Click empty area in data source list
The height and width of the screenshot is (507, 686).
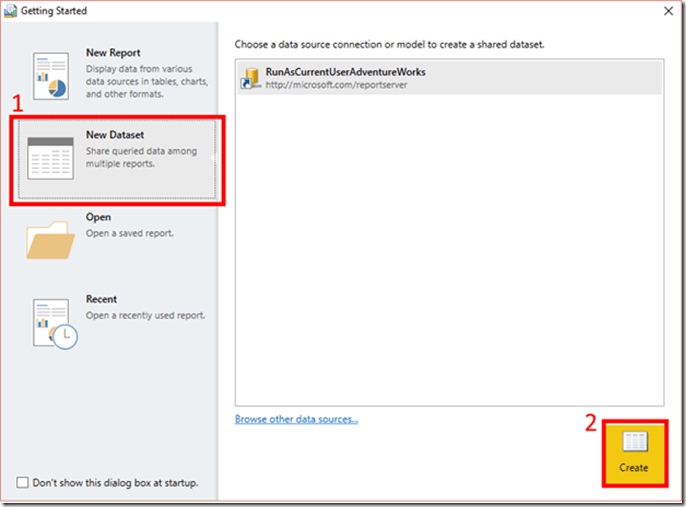tap(448, 250)
